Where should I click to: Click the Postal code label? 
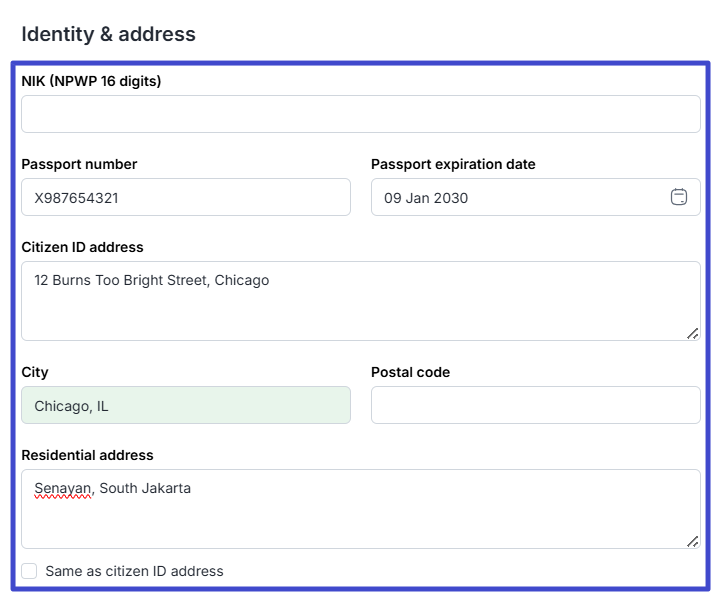[410, 372]
